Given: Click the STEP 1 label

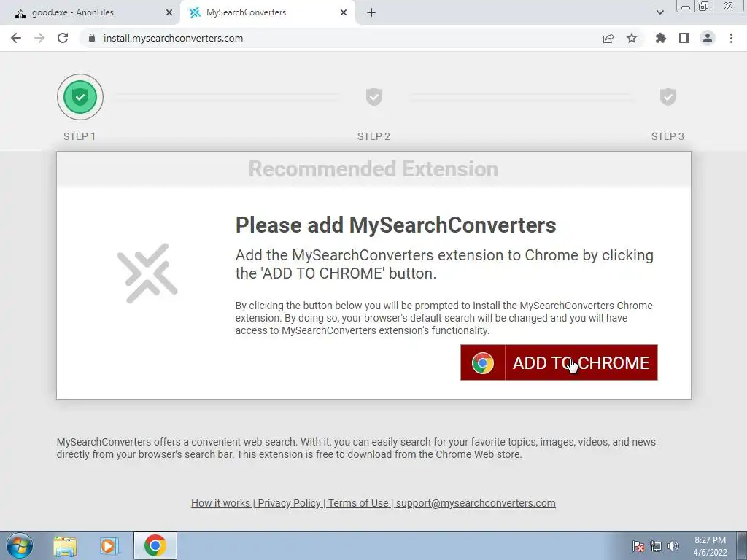Looking at the screenshot, I should (80, 136).
